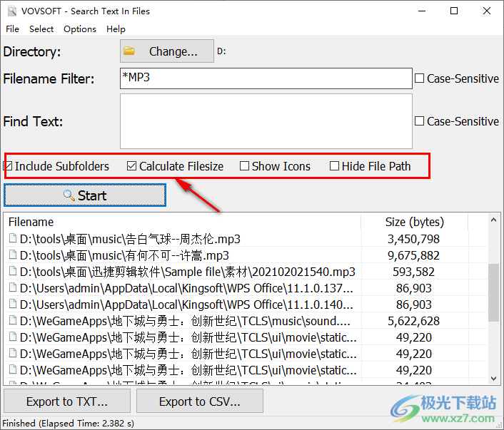Click the Filename Filter input field
504x430 pixels.
point(266,78)
